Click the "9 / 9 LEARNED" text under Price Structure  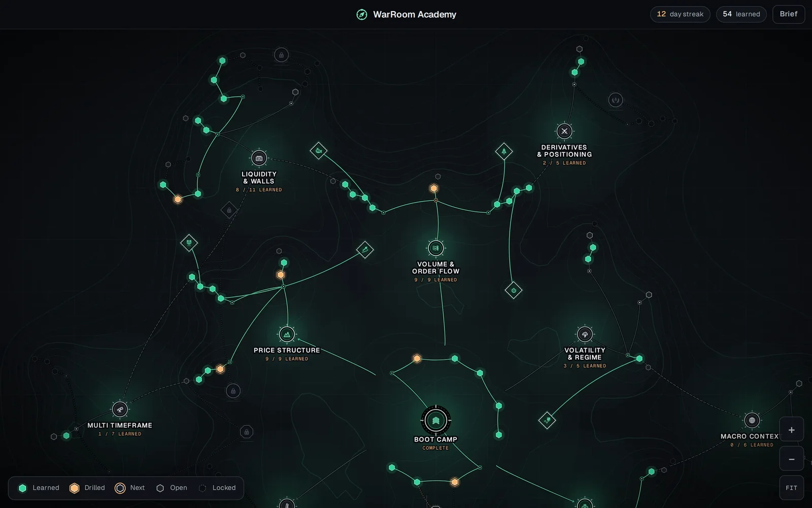(287, 359)
